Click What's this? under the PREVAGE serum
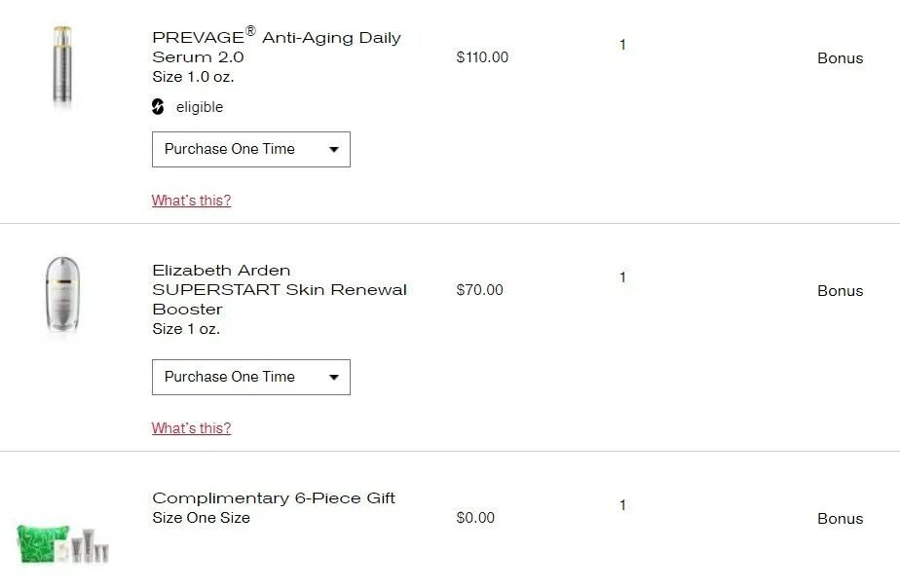This screenshot has width=900, height=588. pyautogui.click(x=191, y=201)
